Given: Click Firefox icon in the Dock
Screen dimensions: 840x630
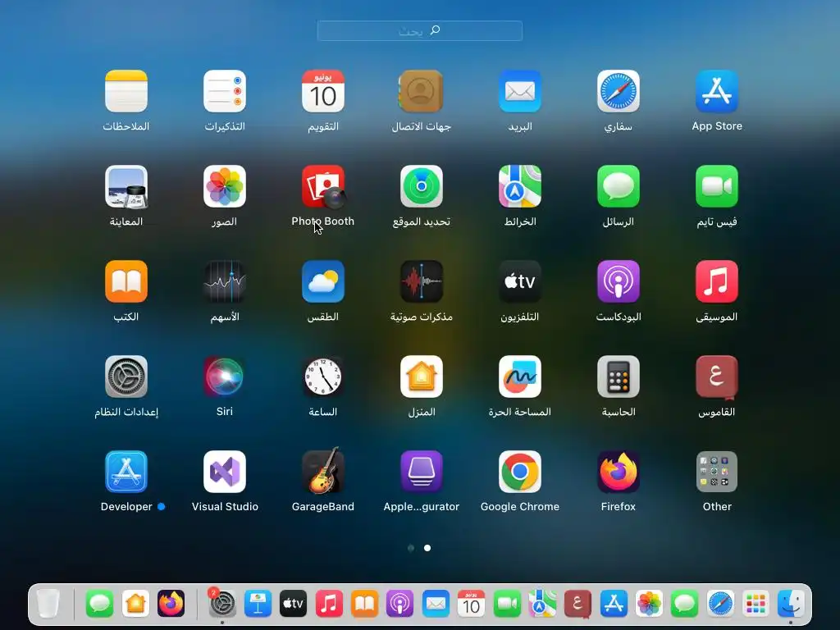Looking at the screenshot, I should 171,604.
